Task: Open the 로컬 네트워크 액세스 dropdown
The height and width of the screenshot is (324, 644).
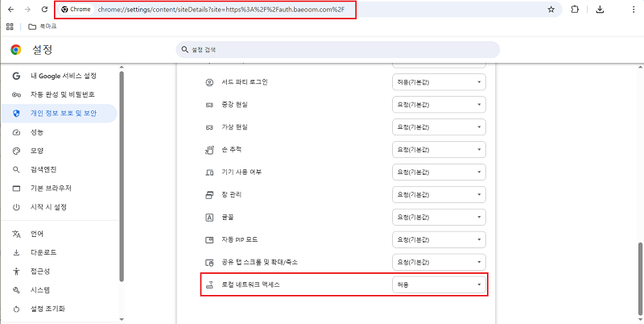Action: click(x=439, y=285)
